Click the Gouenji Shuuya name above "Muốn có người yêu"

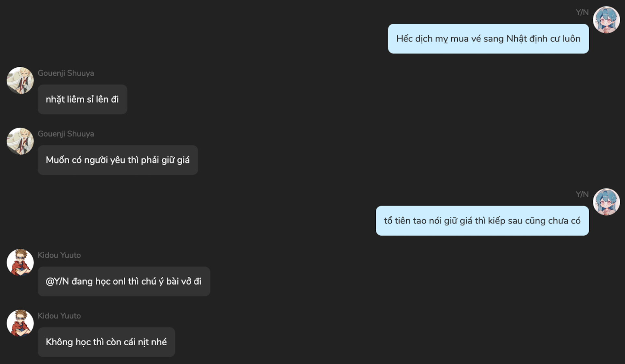[x=66, y=134]
